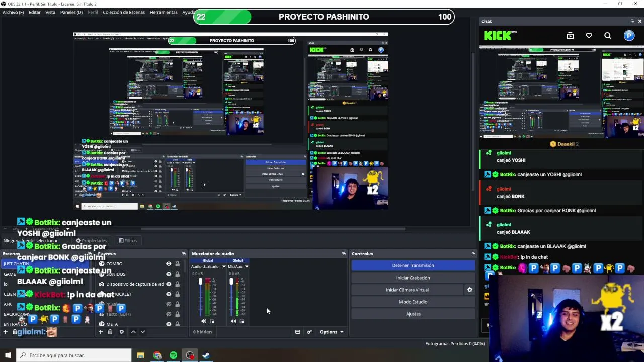Add a new scene with plus icon
Image resolution: width=644 pixels, height=362 pixels.
coord(6,332)
